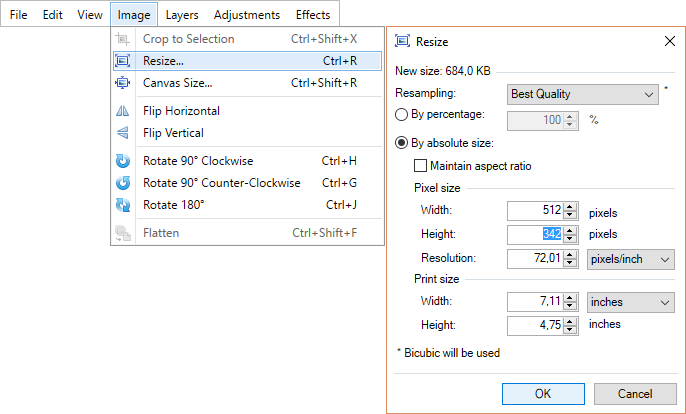Screen dimensions: 686x414
Task: Click the Image menu
Action: [x=134, y=15]
